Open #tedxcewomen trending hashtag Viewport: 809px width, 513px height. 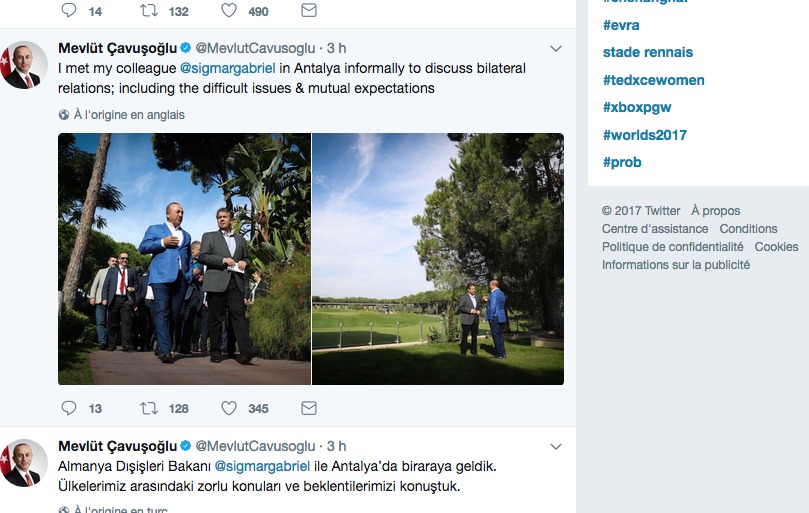click(x=653, y=80)
